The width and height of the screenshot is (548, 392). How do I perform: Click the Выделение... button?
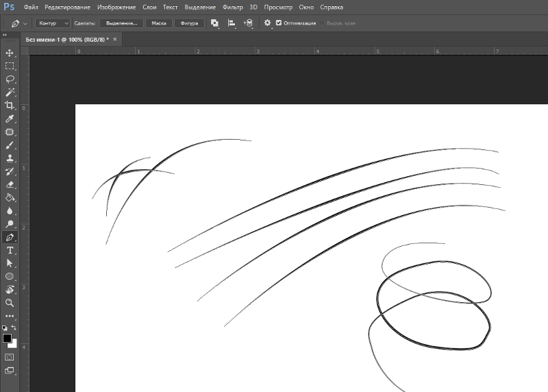(121, 23)
